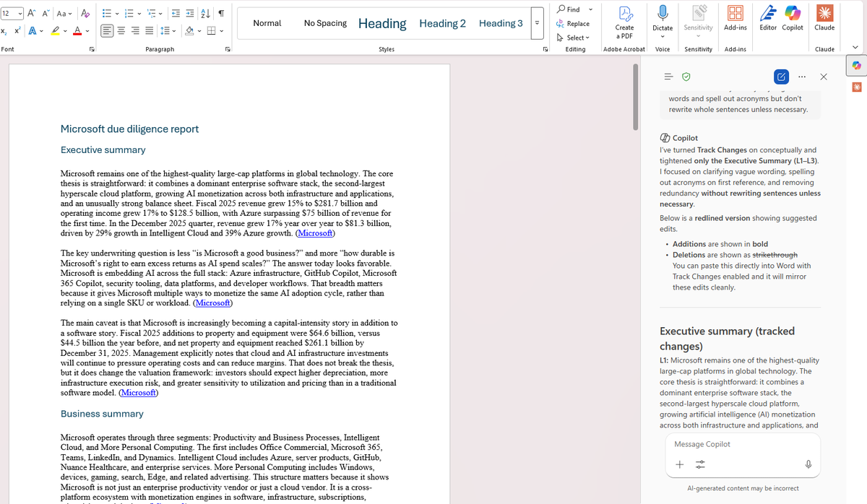
Task: Open the Add-ins gallery
Action: click(x=736, y=19)
